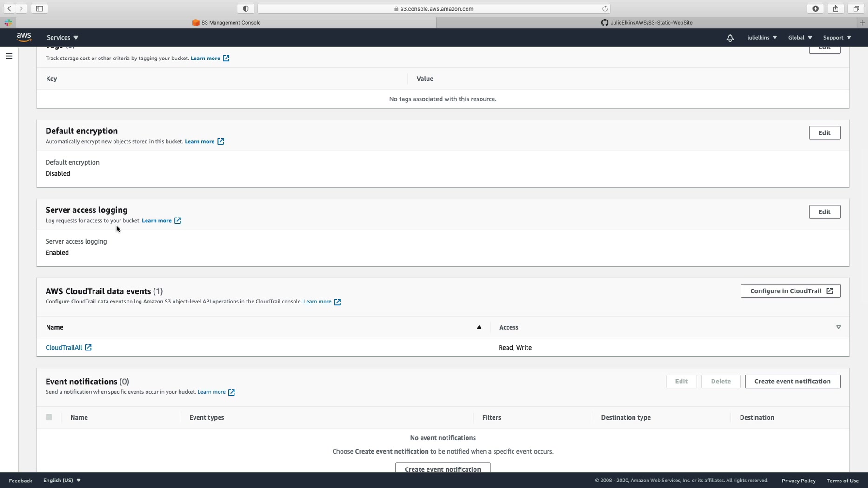Toggle the Safari sidebar button
Viewport: 868px width, 488px height.
(x=40, y=8)
